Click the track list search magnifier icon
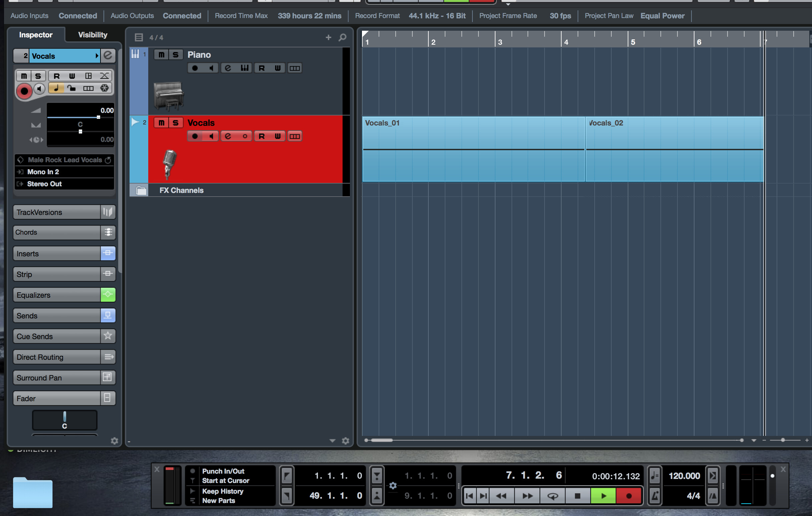Screen dimensions: 812x516 click(343, 37)
